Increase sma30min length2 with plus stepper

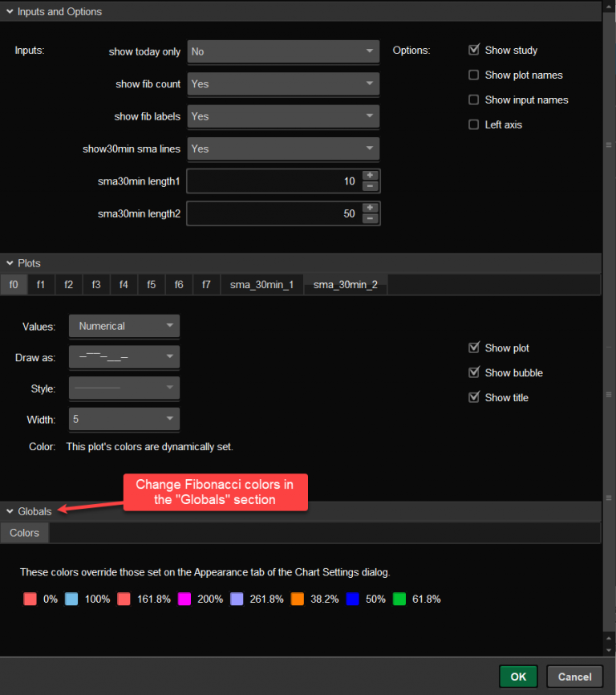tap(370, 208)
